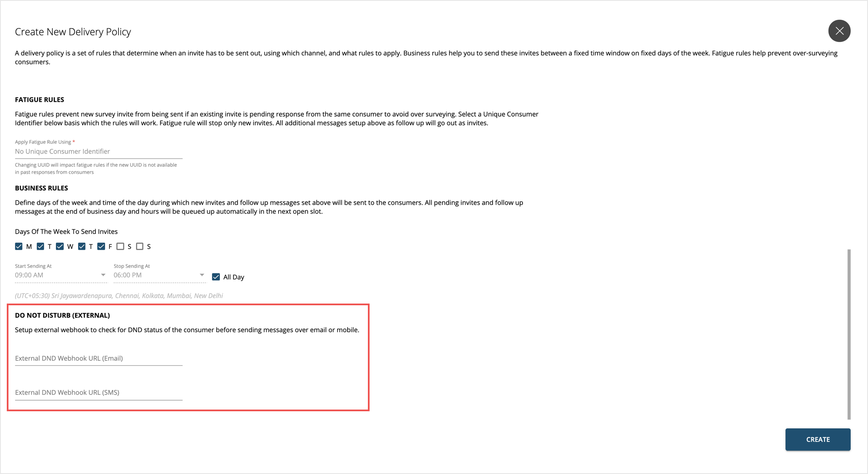Click External DND Webhook URL SMS field

[x=97, y=392]
